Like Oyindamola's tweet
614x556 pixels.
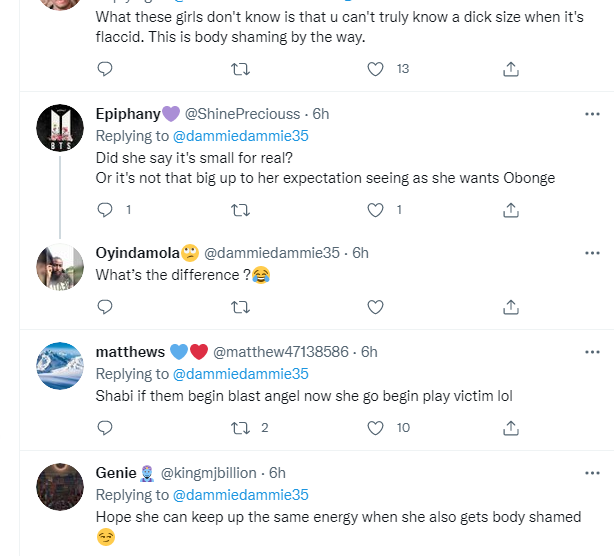tap(376, 307)
